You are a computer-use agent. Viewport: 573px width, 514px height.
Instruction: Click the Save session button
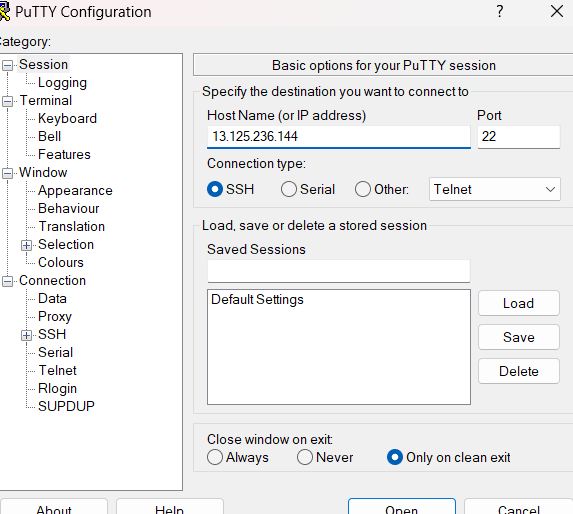[x=519, y=337]
